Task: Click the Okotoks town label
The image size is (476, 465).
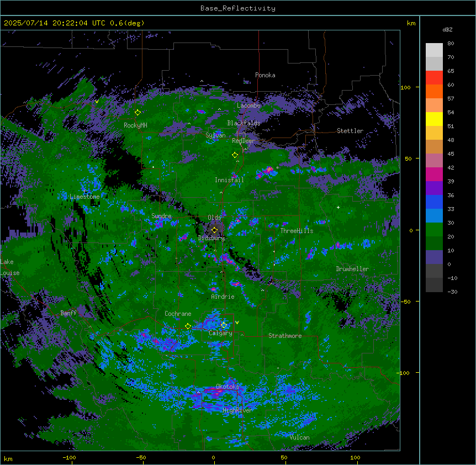Action: [228, 387]
